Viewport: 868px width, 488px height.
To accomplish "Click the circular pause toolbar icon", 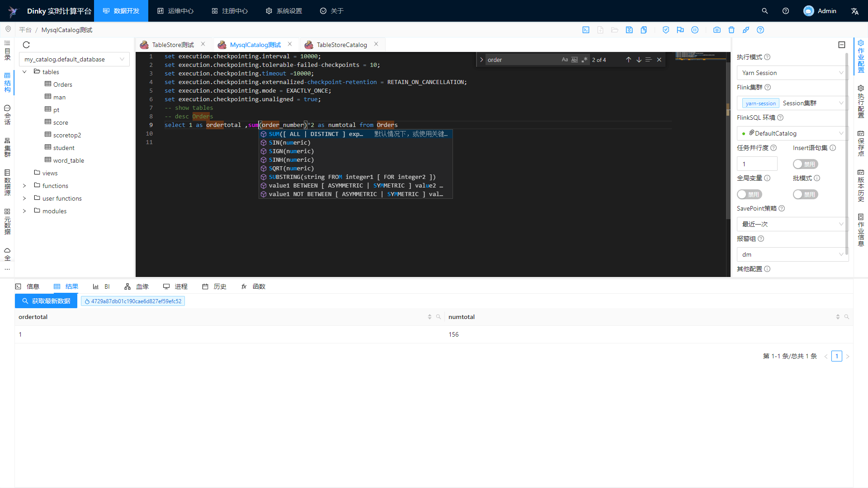I will pyautogui.click(x=695, y=30).
